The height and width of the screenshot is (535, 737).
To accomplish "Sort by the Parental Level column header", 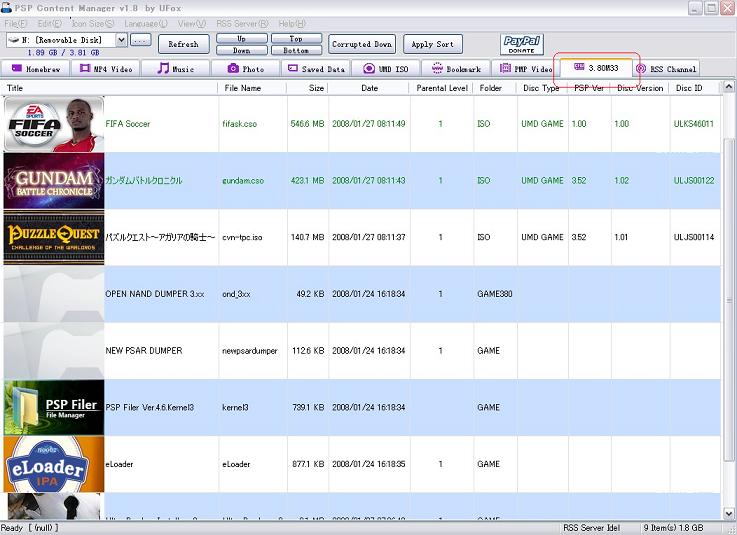I will pyautogui.click(x=442, y=88).
